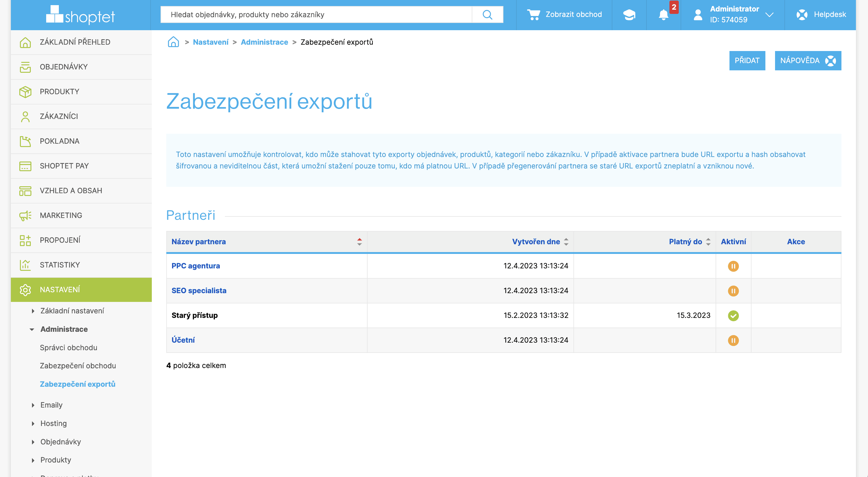Click the lifebuoy icon in Nápověda button
The width and height of the screenshot is (868, 477).
(x=830, y=61)
